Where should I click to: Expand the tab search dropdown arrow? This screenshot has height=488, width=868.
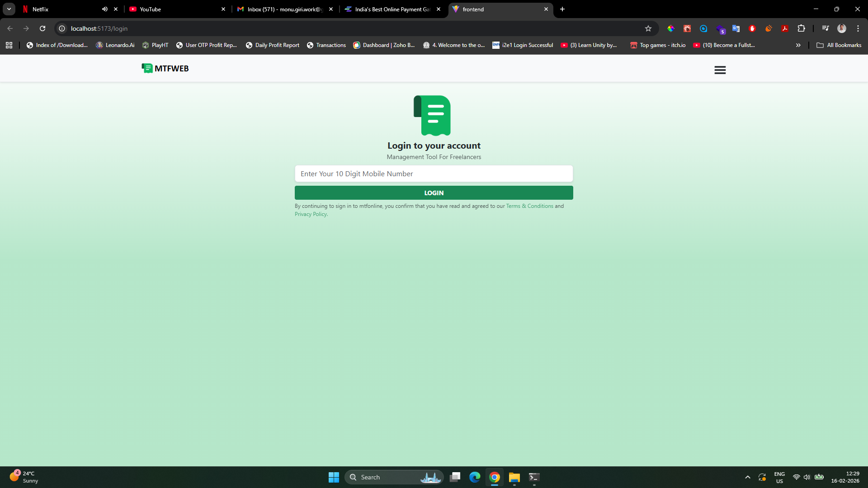[9, 9]
